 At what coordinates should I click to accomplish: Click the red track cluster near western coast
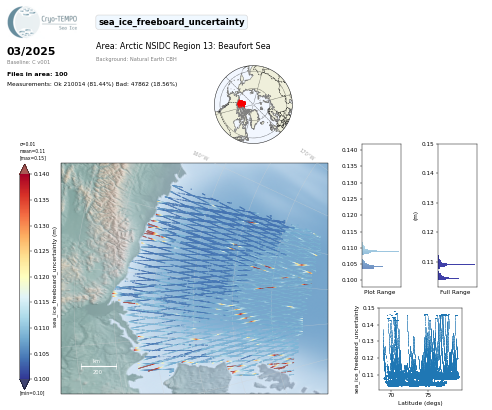pos(154,230)
